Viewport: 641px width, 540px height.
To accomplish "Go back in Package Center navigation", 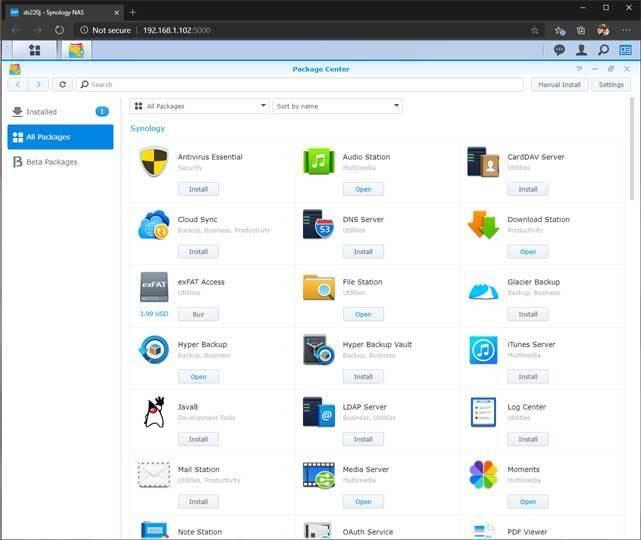I will (x=18, y=85).
